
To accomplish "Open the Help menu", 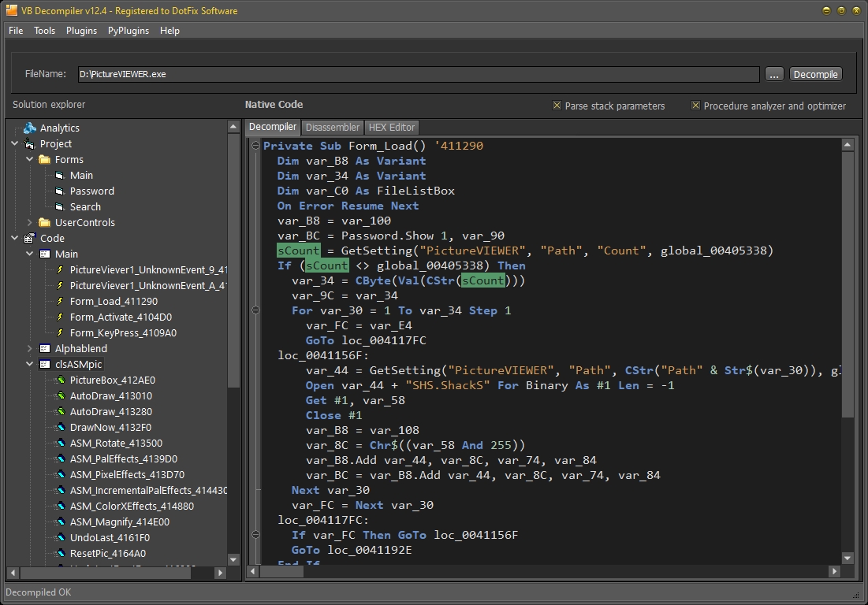I will click(x=170, y=31).
